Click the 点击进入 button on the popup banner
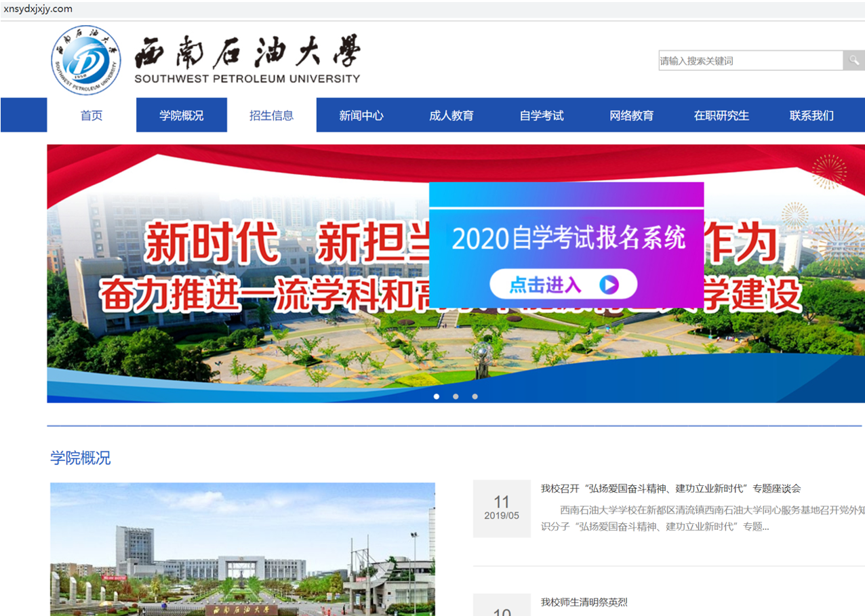This screenshot has height=616, width=865. click(x=563, y=285)
